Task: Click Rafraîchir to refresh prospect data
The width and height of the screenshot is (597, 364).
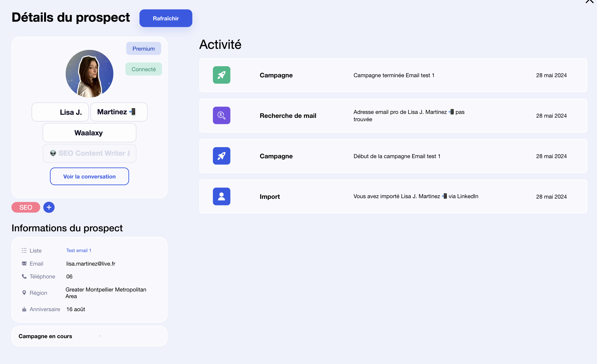Action: pyautogui.click(x=165, y=18)
